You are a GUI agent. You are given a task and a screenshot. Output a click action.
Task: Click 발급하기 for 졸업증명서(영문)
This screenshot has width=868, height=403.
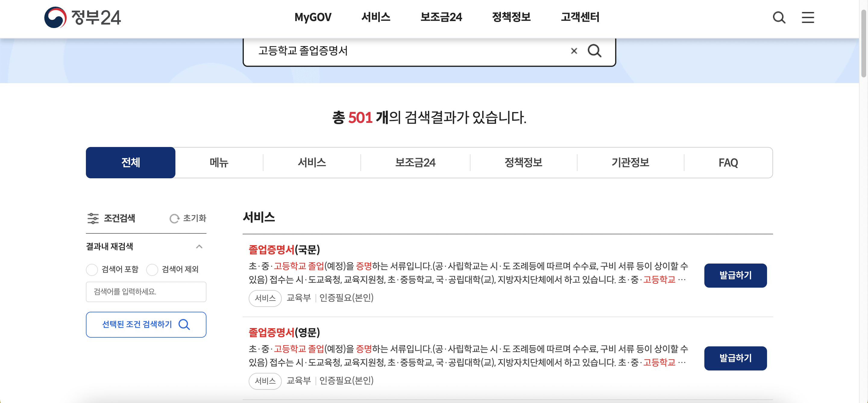click(735, 358)
